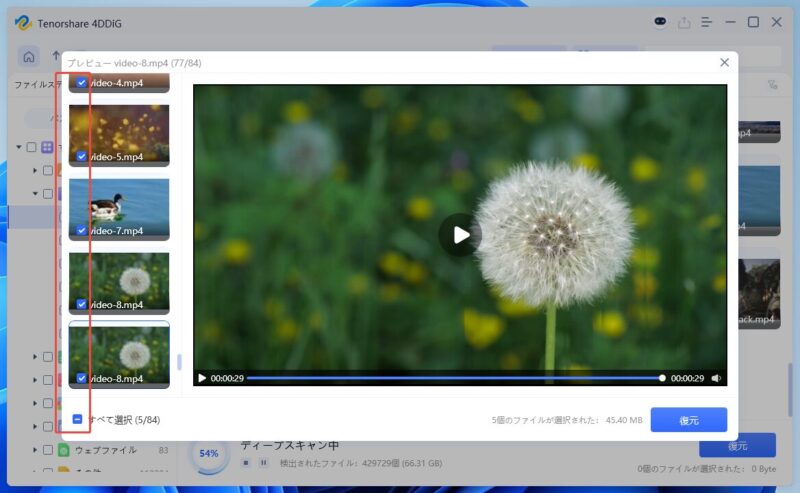Play the video with the center play button
This screenshot has width=800, height=493.
(x=460, y=235)
